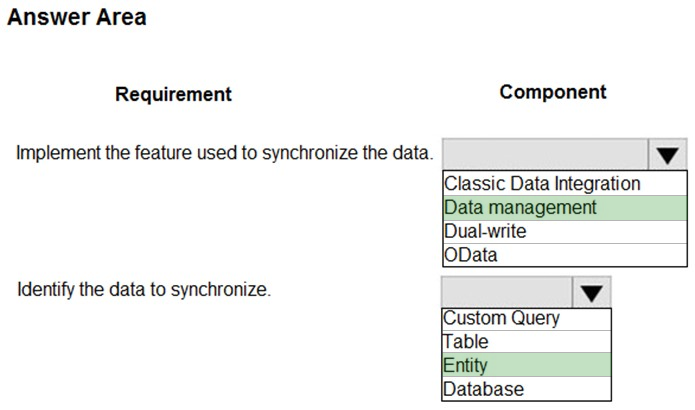Screen dimensions: 695x410
Task: Click the 'Implement the feature' requirement text
Action: click(x=225, y=153)
